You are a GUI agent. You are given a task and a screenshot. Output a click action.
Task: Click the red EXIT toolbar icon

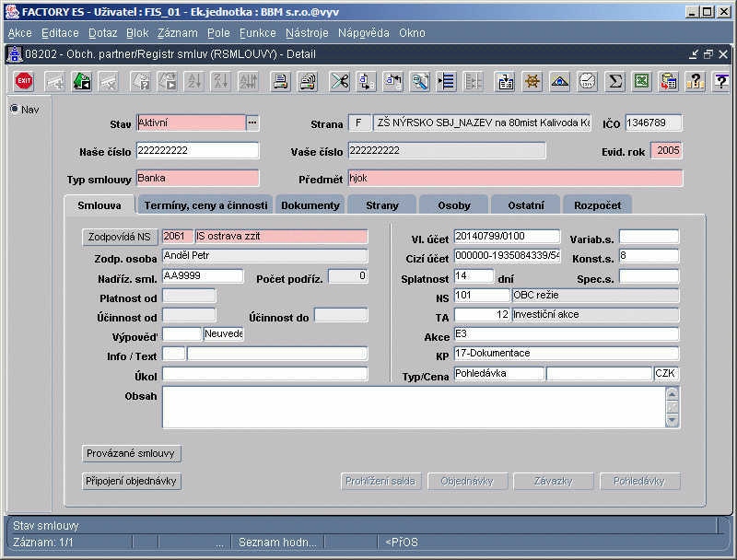point(24,81)
